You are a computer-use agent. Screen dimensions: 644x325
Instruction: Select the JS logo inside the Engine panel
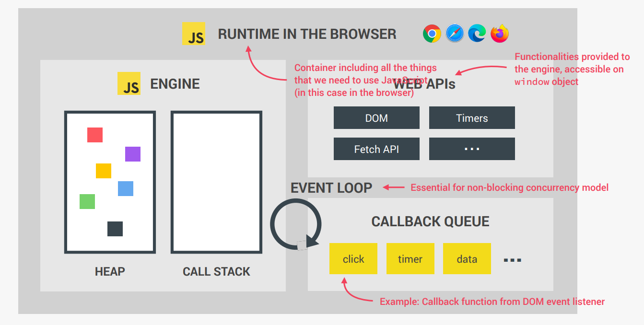(129, 83)
